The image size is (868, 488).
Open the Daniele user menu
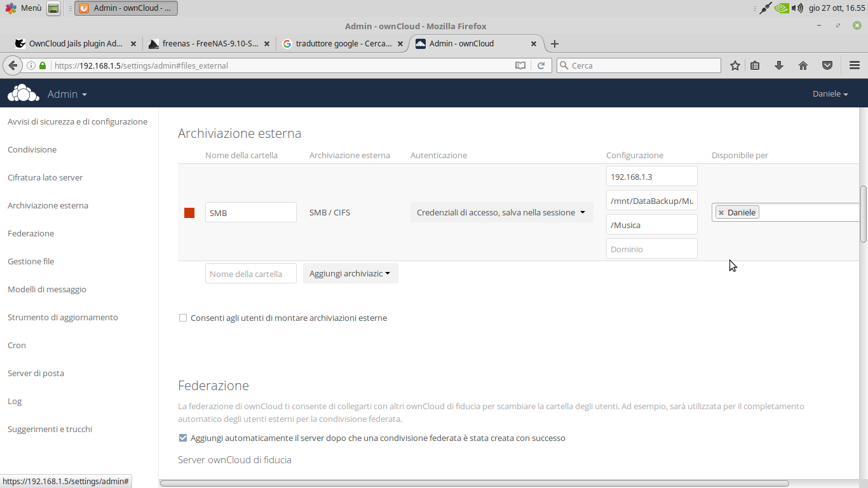[830, 94]
